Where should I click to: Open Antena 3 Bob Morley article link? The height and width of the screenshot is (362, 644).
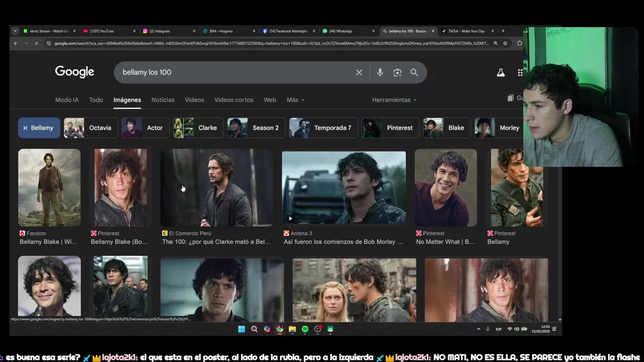coord(344,242)
